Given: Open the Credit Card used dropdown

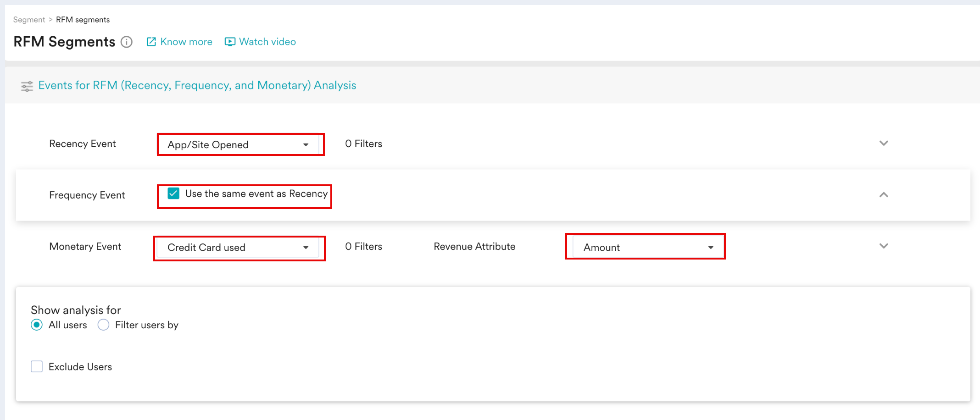Looking at the screenshot, I should 239,248.
